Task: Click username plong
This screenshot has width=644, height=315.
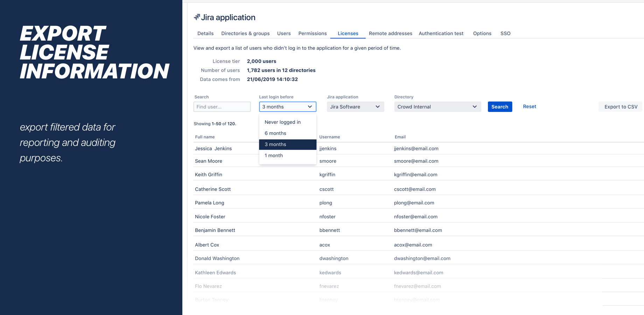Action: [326, 203]
